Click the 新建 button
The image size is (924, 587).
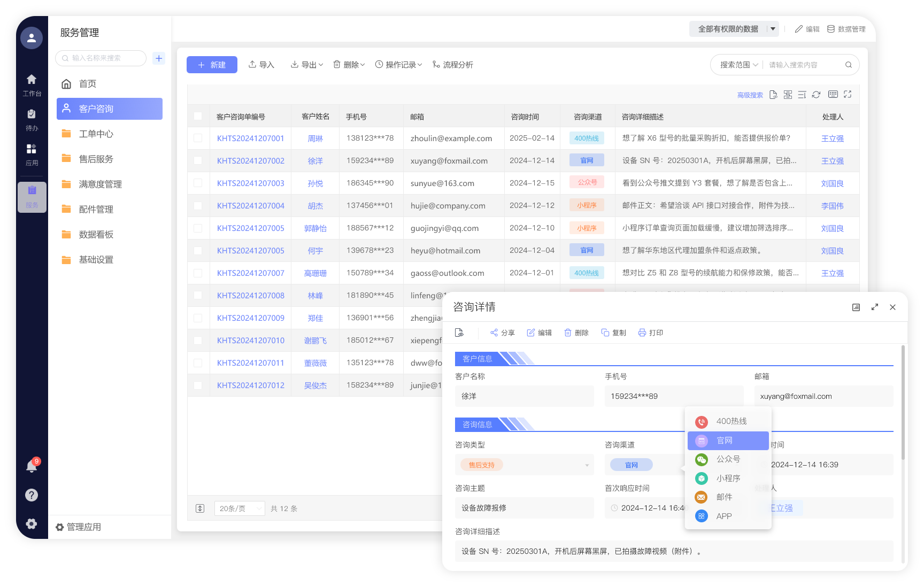[212, 65]
